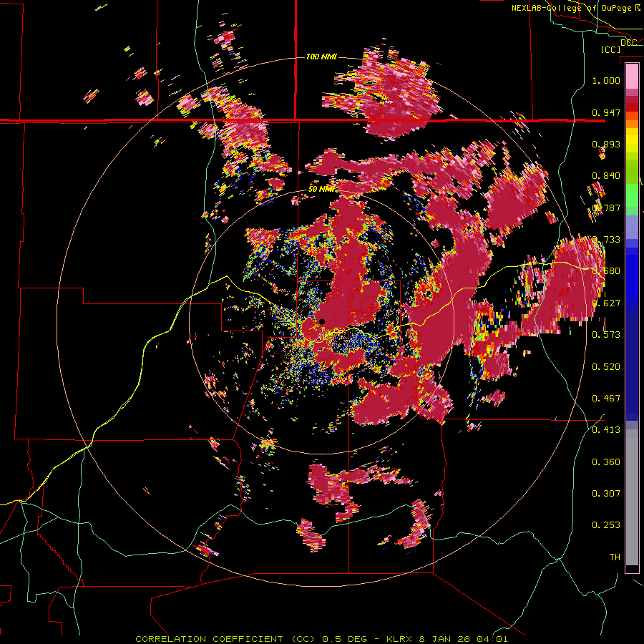Screen dimensions: 644x644
Task: Click the 0.840 legend value
Action: pyautogui.click(x=606, y=176)
